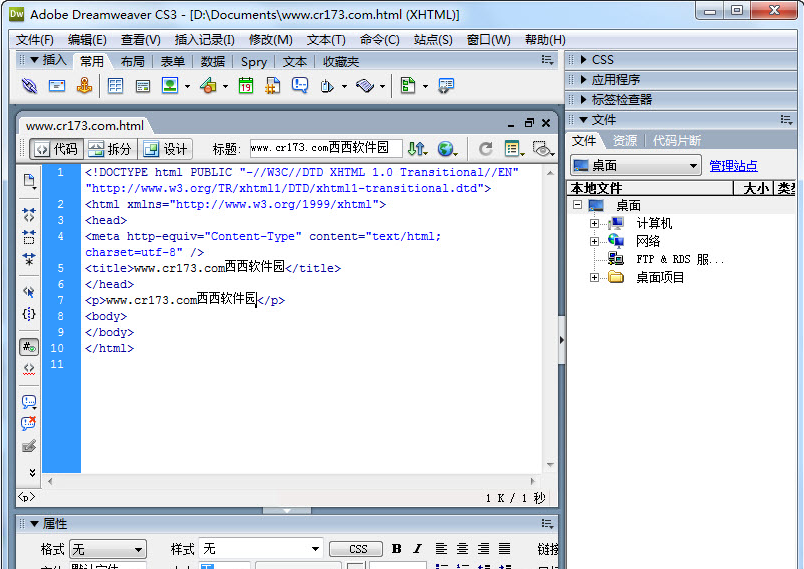Click the Visual Aids icon
804x569 pixels.
[543, 149]
